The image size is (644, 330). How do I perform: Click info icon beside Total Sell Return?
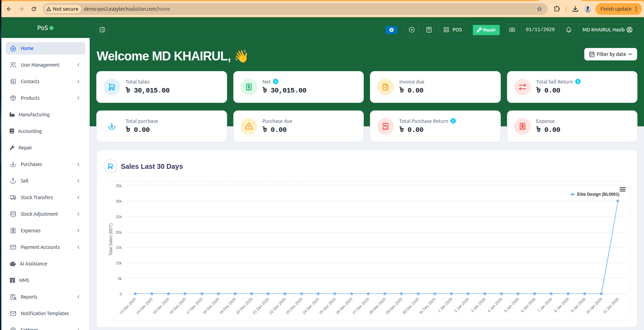coord(578,81)
